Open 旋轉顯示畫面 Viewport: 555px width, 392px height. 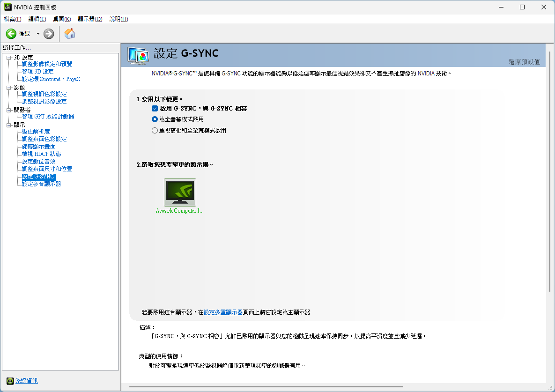pyautogui.click(x=39, y=147)
